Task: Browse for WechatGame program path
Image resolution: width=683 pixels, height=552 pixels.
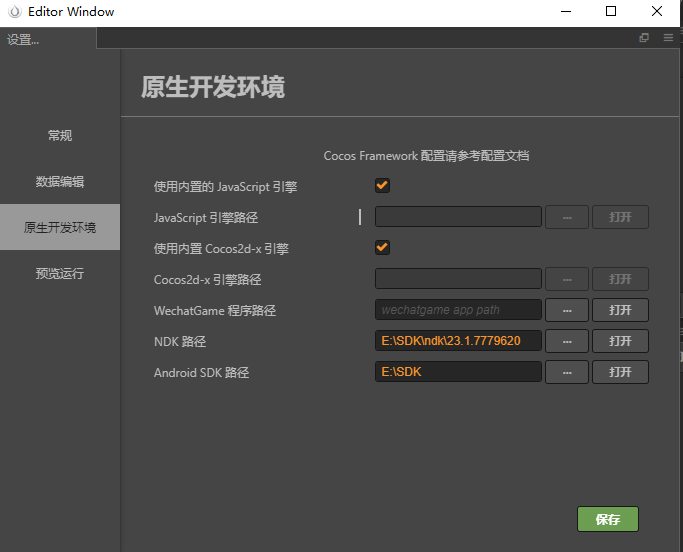Action: 567,310
